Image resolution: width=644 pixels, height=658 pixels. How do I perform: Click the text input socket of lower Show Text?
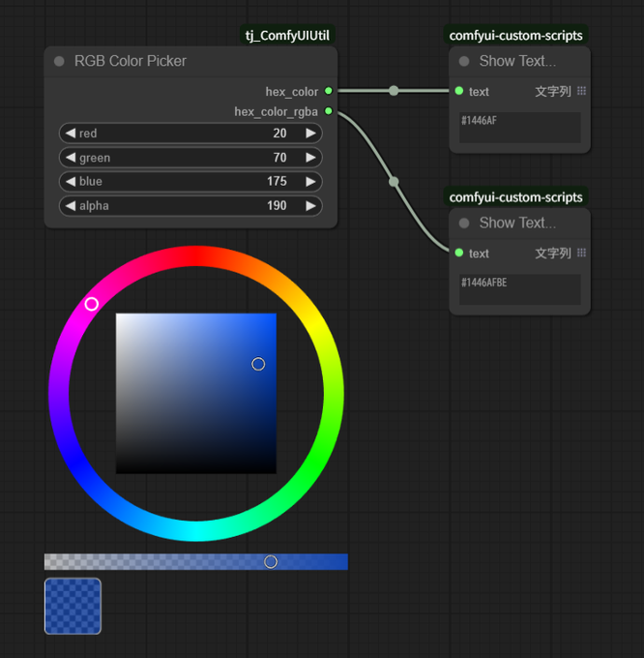click(459, 254)
